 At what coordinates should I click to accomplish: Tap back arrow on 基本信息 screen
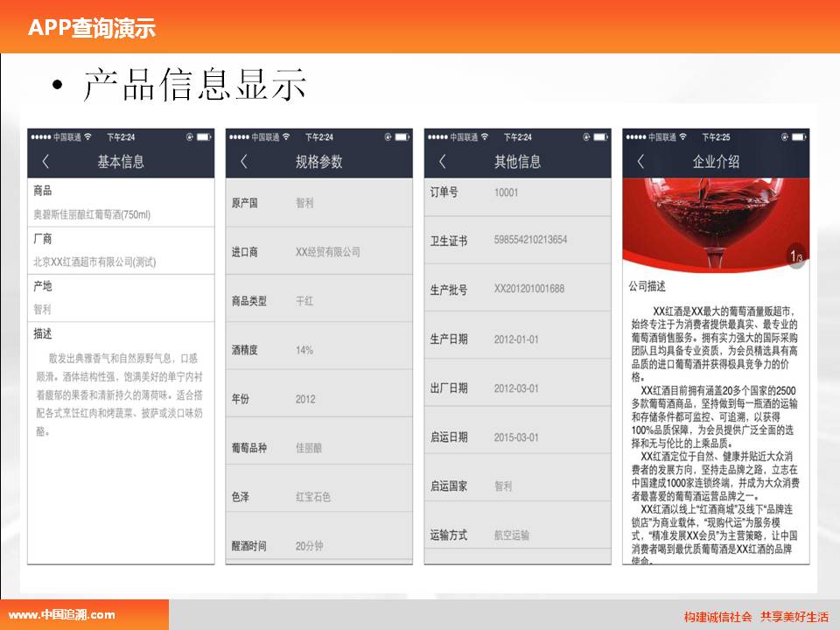click(x=45, y=161)
